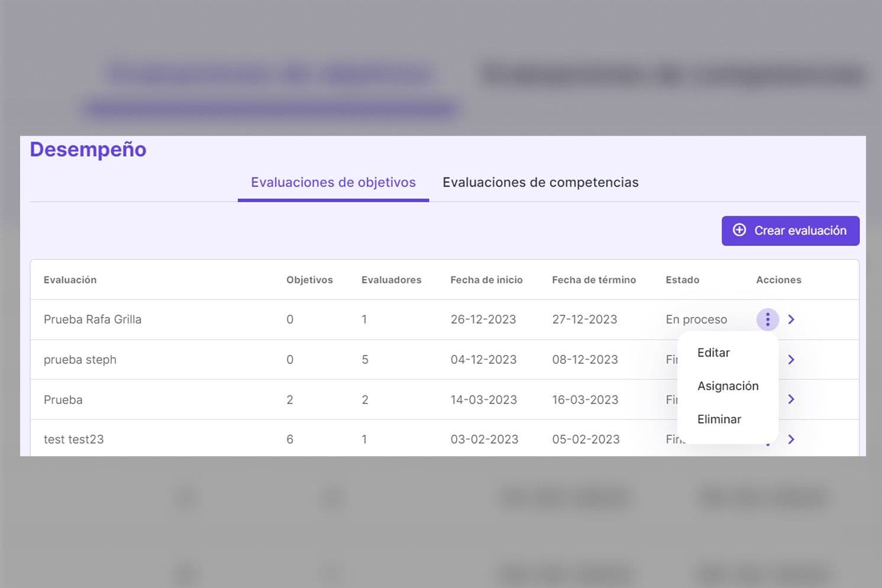Click the En proceso status of Prueba Rafa Grilla
Viewport: 882px width, 588px height.
point(696,319)
